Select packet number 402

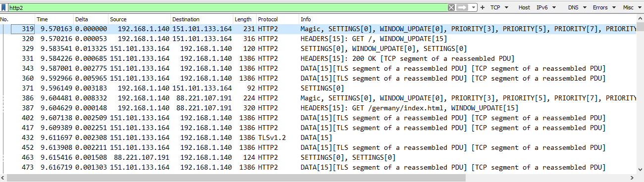pos(28,118)
